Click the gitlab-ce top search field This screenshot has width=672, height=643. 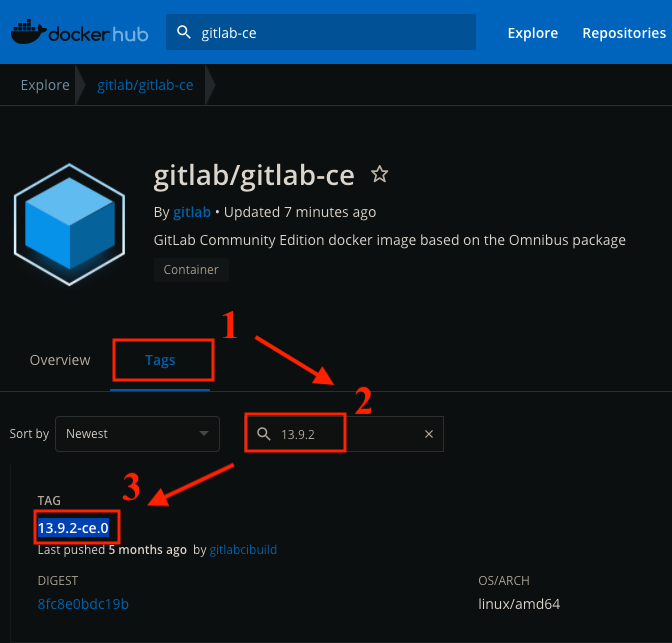click(321, 32)
